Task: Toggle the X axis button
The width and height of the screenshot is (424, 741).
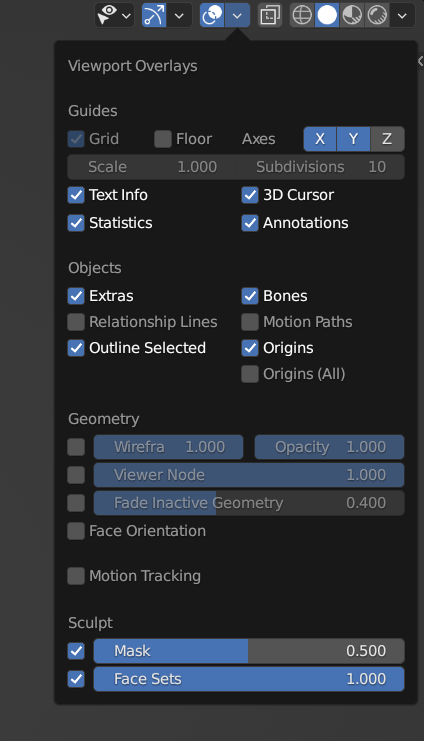Action: click(x=320, y=139)
